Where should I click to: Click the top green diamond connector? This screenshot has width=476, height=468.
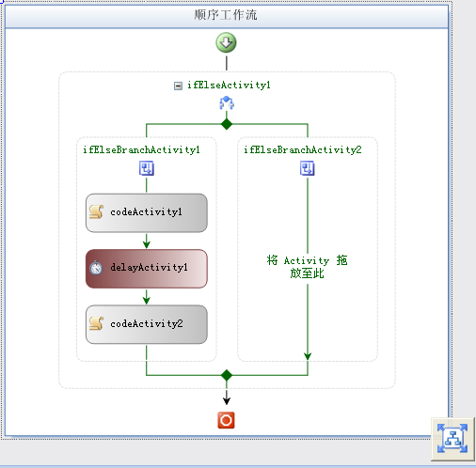(227, 124)
